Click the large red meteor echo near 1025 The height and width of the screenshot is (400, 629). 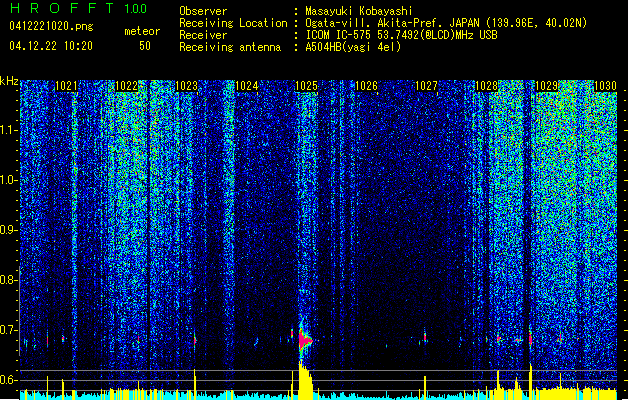[305, 340]
